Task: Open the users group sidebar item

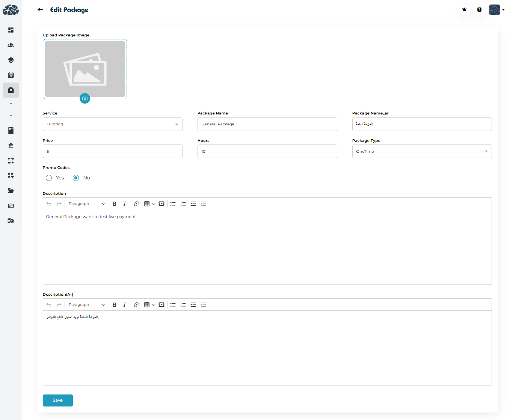Action: point(11,45)
